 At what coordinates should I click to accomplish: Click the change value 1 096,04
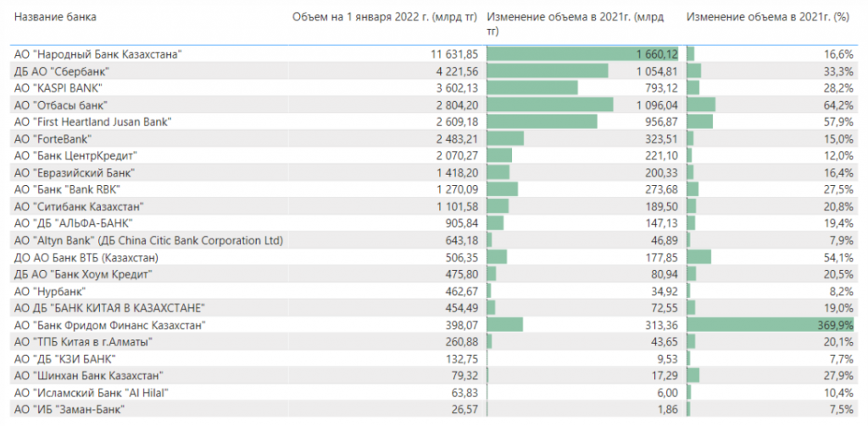(x=657, y=105)
